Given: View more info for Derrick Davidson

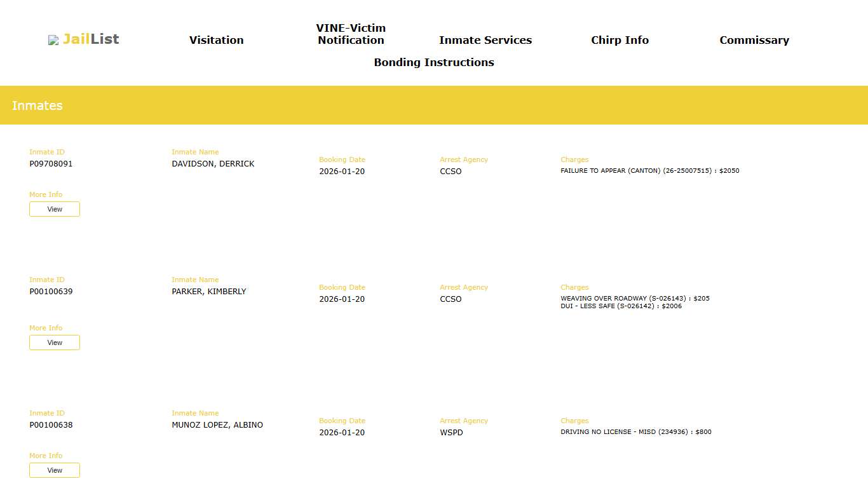Looking at the screenshot, I should coord(55,209).
